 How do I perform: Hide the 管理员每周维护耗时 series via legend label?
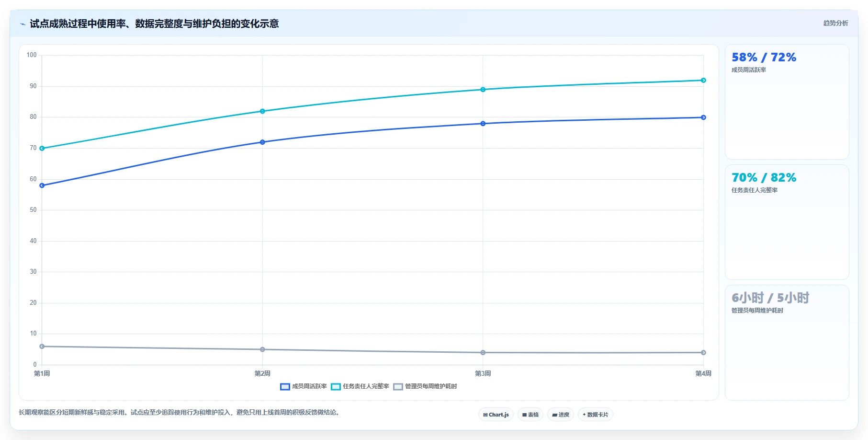tap(431, 386)
